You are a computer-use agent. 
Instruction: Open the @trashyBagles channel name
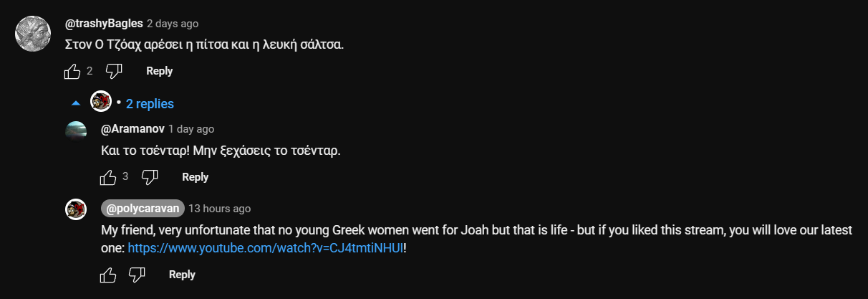pyautogui.click(x=104, y=24)
